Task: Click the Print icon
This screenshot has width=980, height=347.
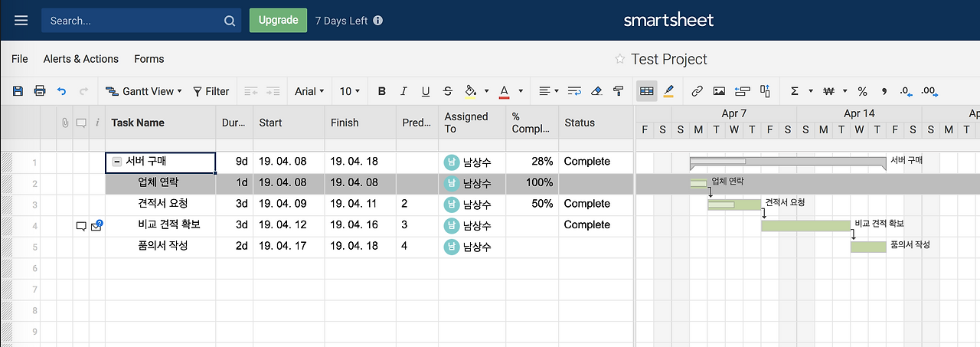Action: [x=40, y=91]
